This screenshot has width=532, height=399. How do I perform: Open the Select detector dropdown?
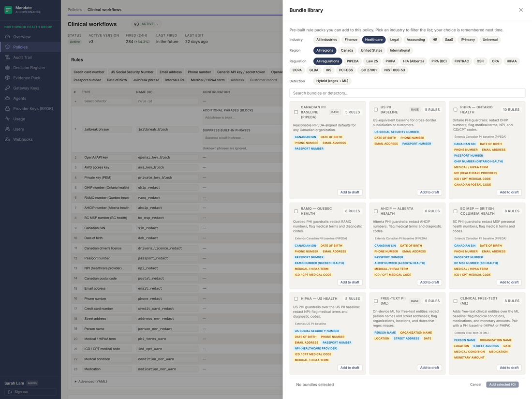coord(106,101)
